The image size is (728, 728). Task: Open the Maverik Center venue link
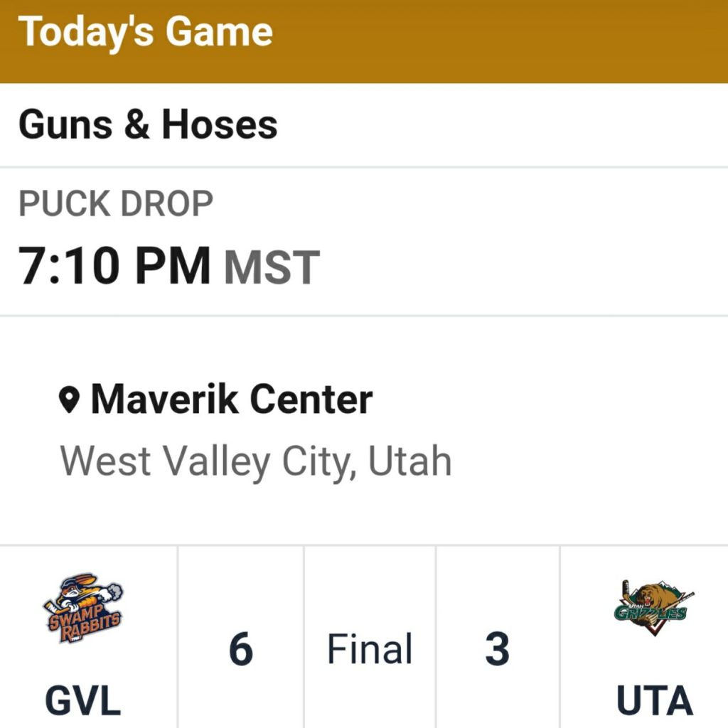pos(231,400)
